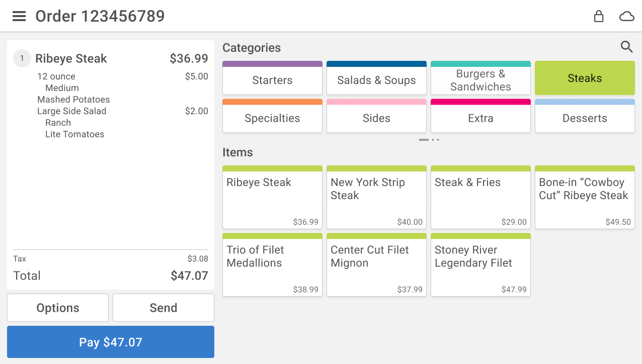This screenshot has width=642, height=364.
Task: Click the category page indicator dots
Action: coord(429,140)
